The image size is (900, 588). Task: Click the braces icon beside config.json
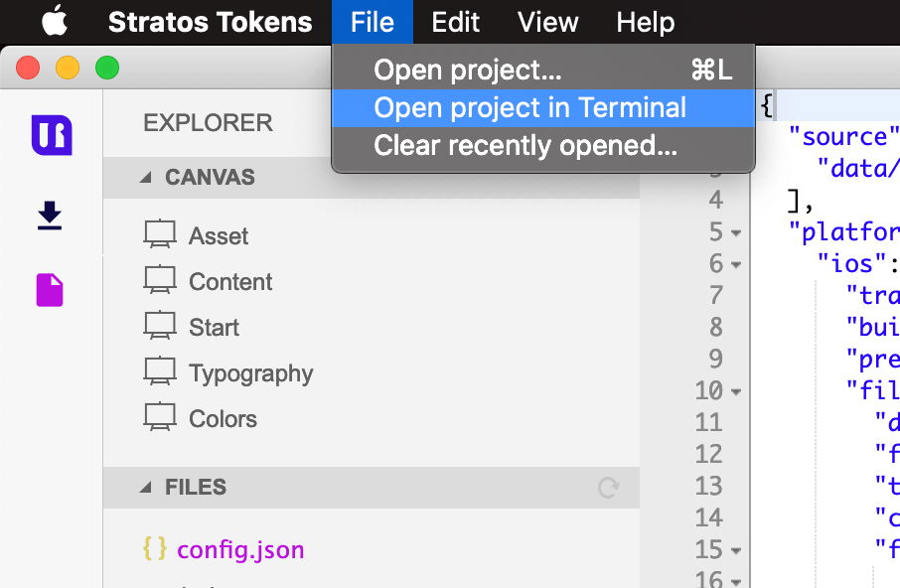click(155, 548)
